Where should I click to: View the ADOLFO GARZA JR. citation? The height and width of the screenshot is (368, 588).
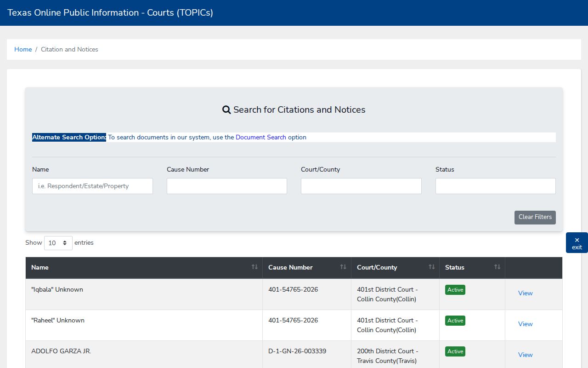coord(526,355)
